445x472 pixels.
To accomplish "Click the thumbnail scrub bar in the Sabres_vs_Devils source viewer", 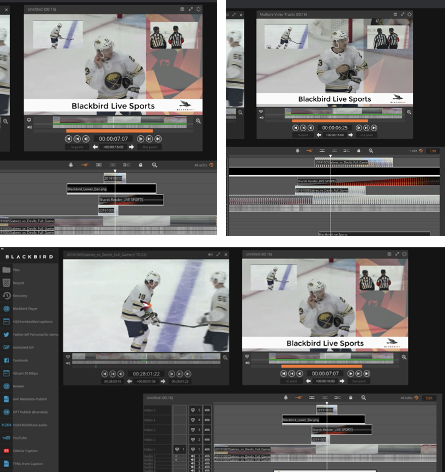I will click(x=146, y=357).
